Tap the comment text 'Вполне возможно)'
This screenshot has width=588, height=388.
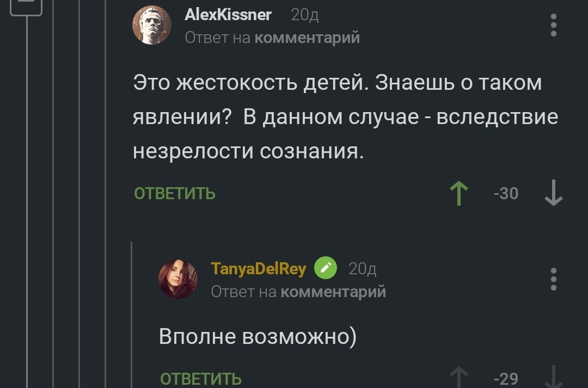click(x=258, y=336)
